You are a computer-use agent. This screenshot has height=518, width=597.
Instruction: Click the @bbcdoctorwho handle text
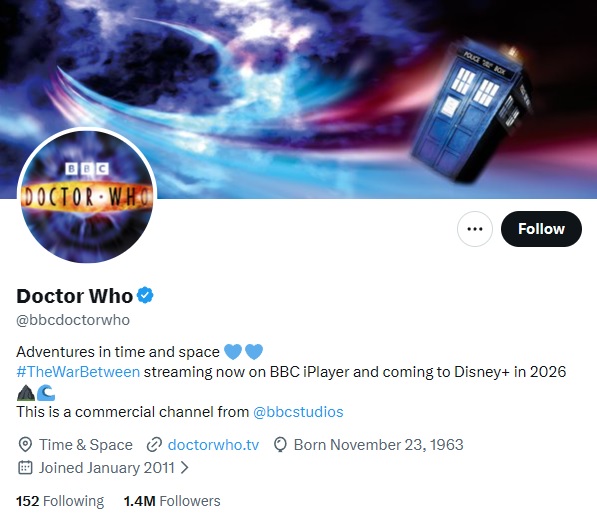[x=73, y=320]
